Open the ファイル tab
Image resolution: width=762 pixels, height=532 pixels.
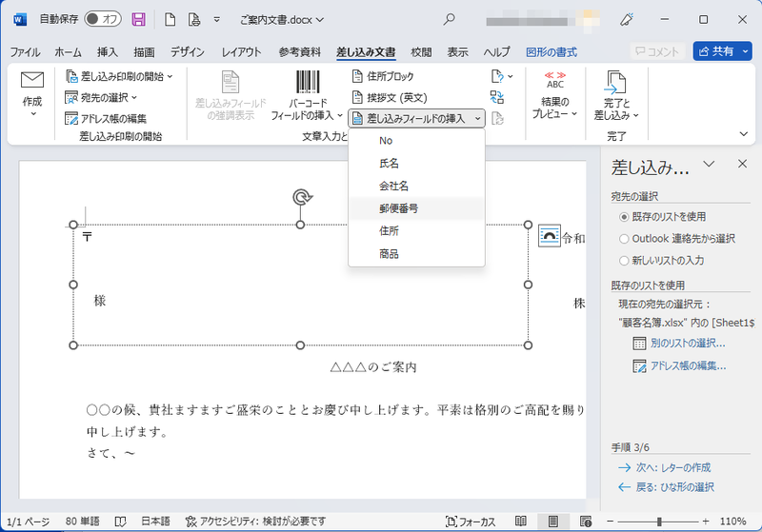(x=26, y=52)
